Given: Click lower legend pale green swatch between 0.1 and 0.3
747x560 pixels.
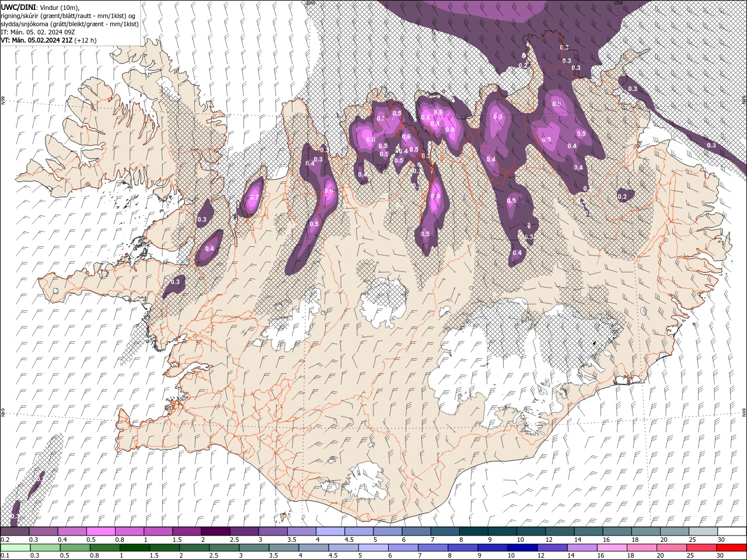Looking at the screenshot, I should point(16,548).
